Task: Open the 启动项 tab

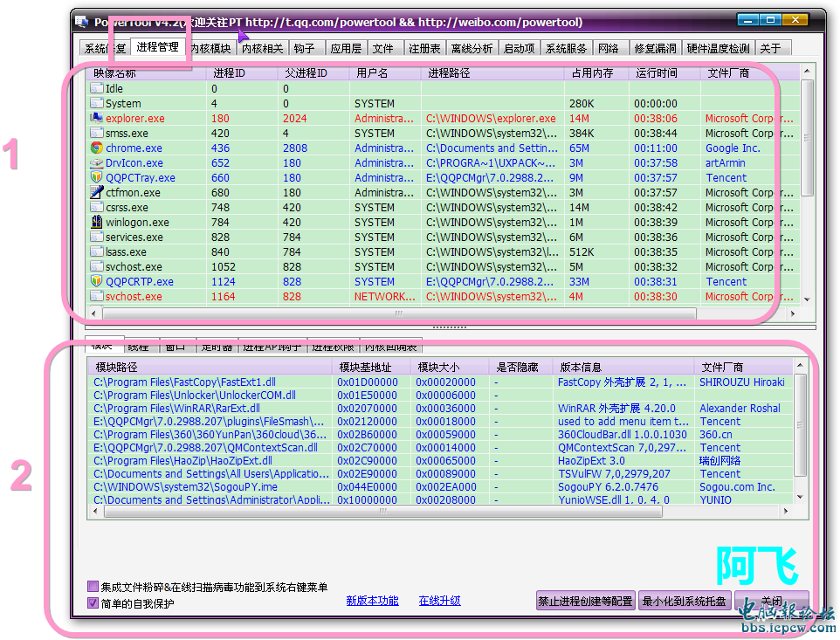Action: 520,48
